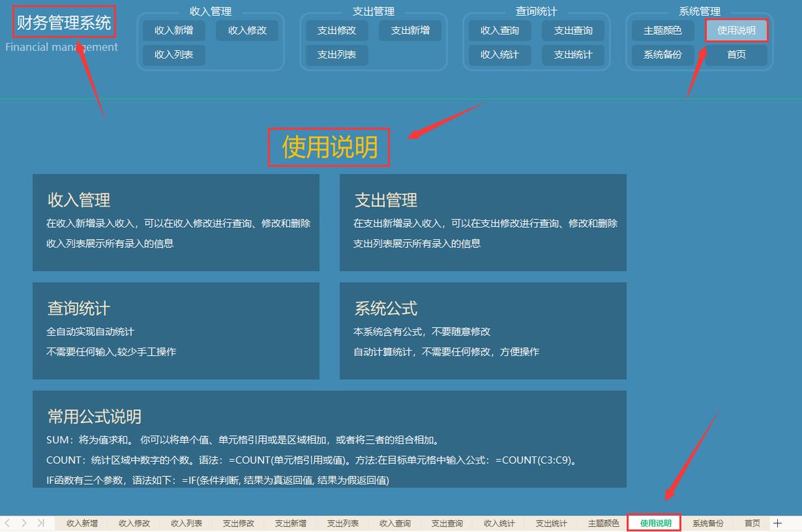Click the 支出查询 button
Viewport: 802px width, 532px height.
[573, 29]
